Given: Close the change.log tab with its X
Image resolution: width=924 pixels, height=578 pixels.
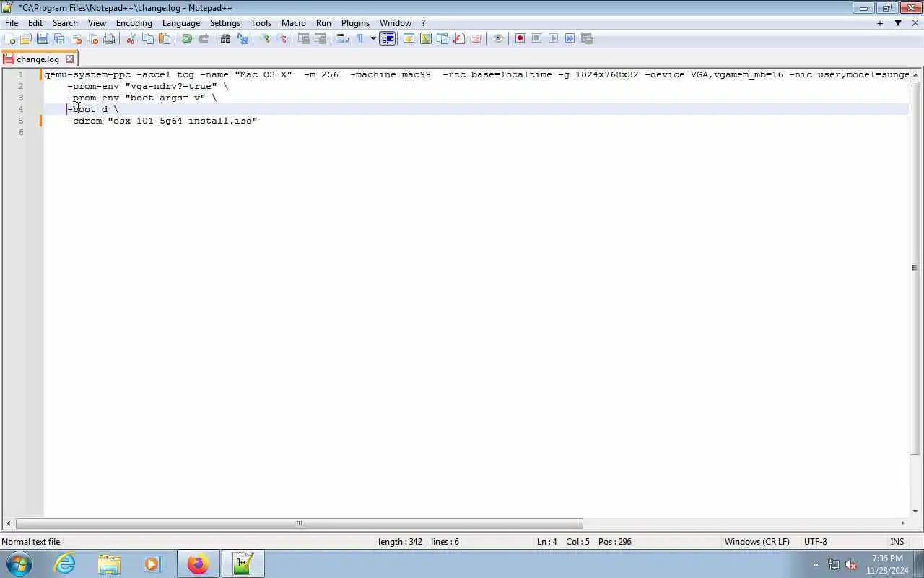Looking at the screenshot, I should [x=69, y=59].
